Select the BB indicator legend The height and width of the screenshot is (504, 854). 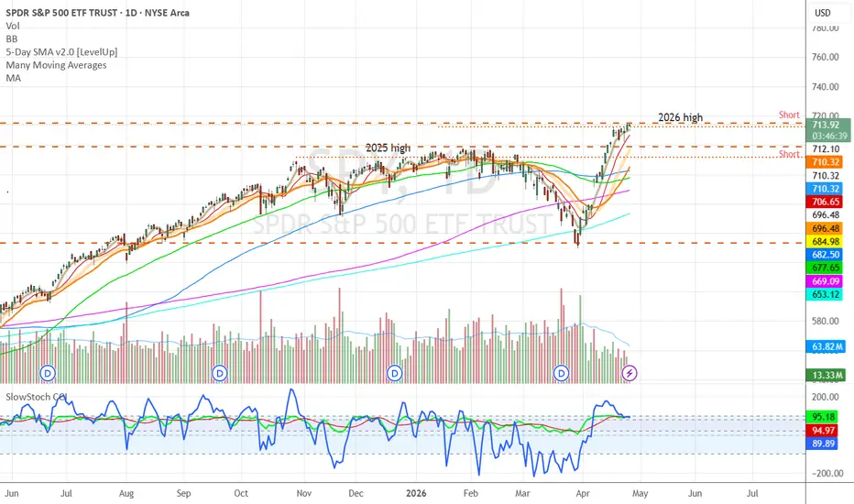coord(11,38)
